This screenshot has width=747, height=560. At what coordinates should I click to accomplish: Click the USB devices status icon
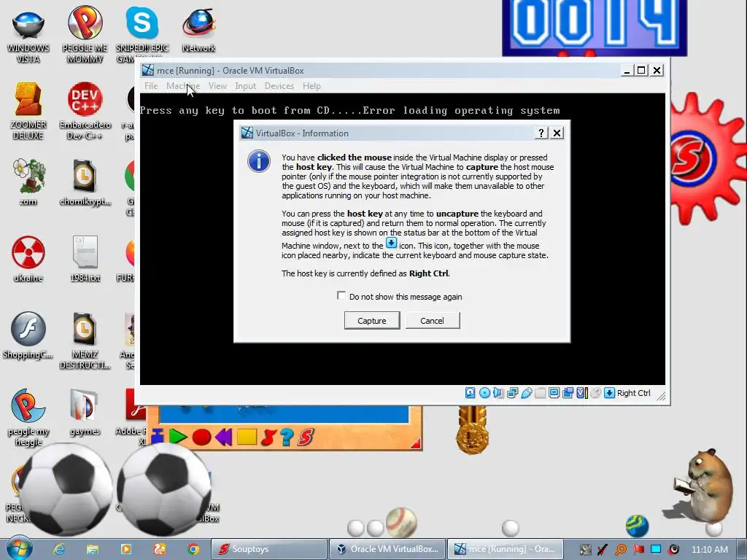click(x=527, y=393)
